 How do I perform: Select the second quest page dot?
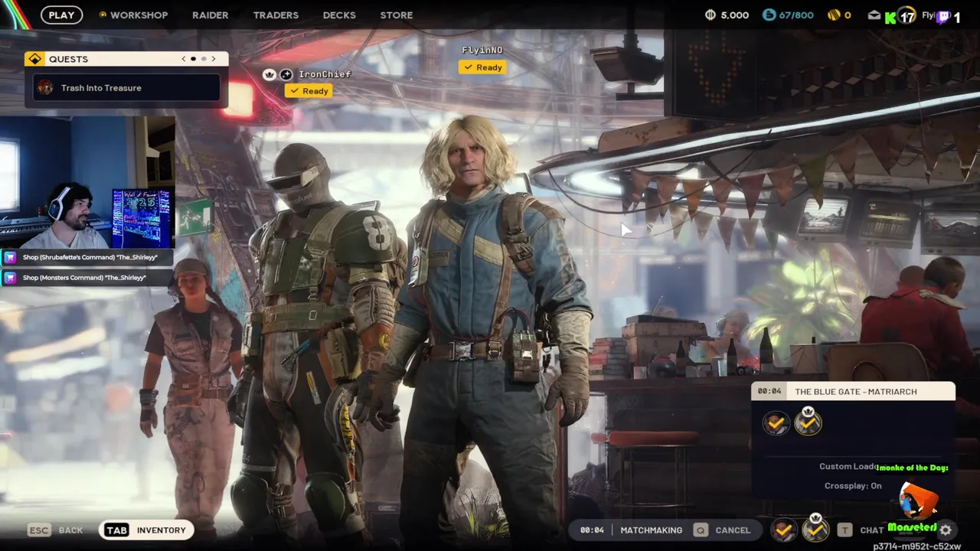click(x=204, y=59)
